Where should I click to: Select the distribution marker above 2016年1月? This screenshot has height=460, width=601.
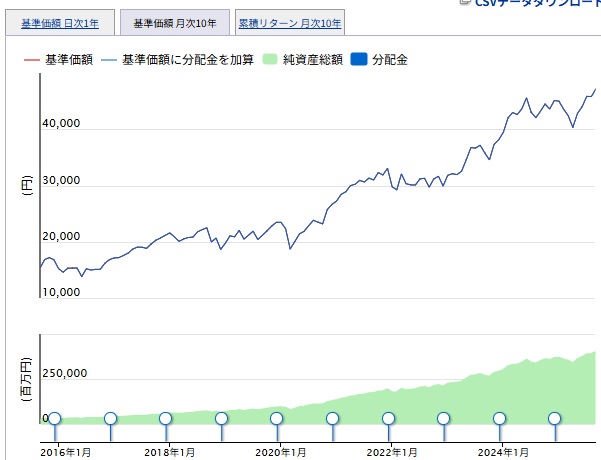[55, 419]
